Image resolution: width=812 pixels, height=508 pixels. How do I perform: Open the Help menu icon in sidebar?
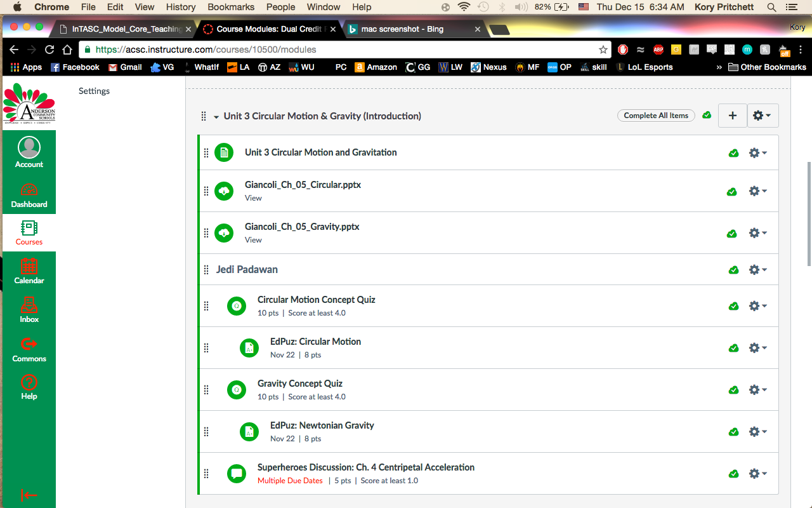click(29, 387)
